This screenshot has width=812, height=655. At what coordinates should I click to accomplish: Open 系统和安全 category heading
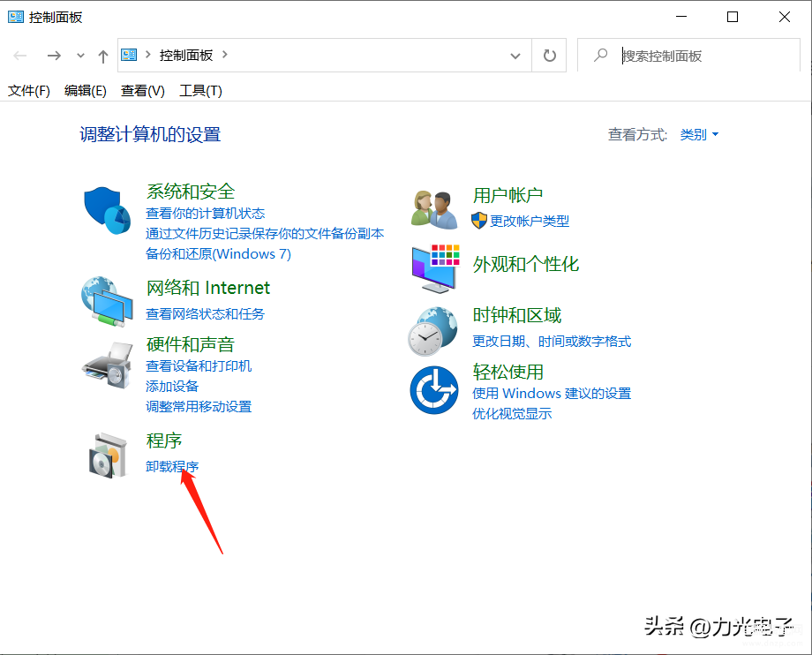click(x=191, y=192)
